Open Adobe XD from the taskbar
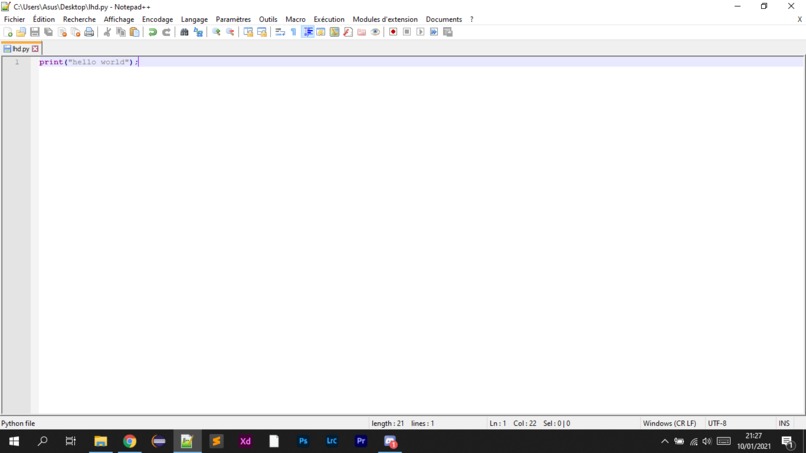Screen dimensions: 806x453 [x=245, y=441]
